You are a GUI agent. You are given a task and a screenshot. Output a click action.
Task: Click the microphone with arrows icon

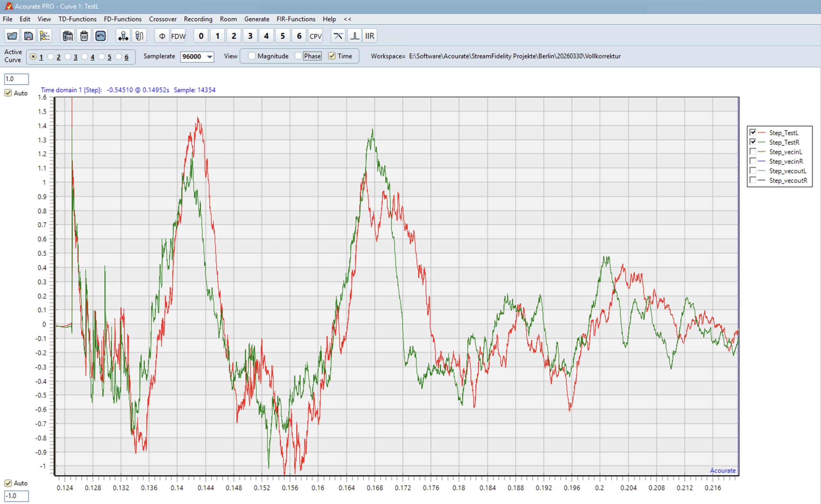pyautogui.click(x=123, y=36)
